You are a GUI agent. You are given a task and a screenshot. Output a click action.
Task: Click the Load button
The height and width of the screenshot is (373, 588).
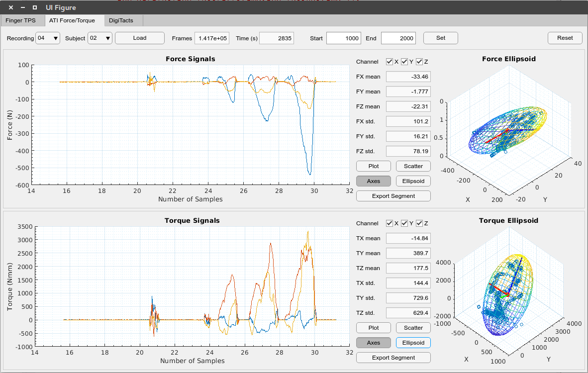[139, 38]
